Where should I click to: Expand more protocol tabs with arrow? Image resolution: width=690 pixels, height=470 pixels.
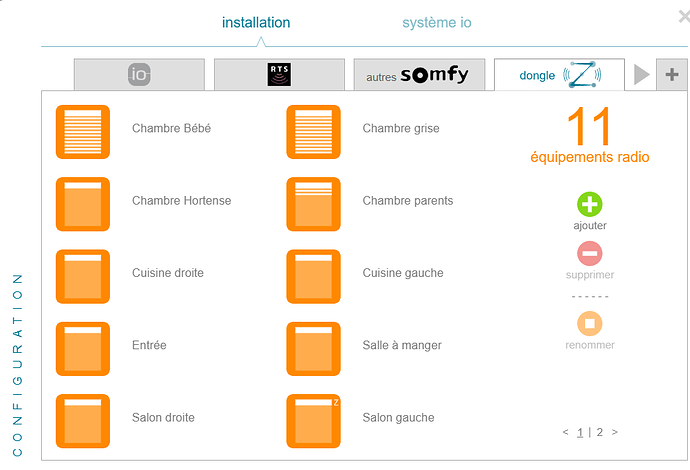coord(641,74)
